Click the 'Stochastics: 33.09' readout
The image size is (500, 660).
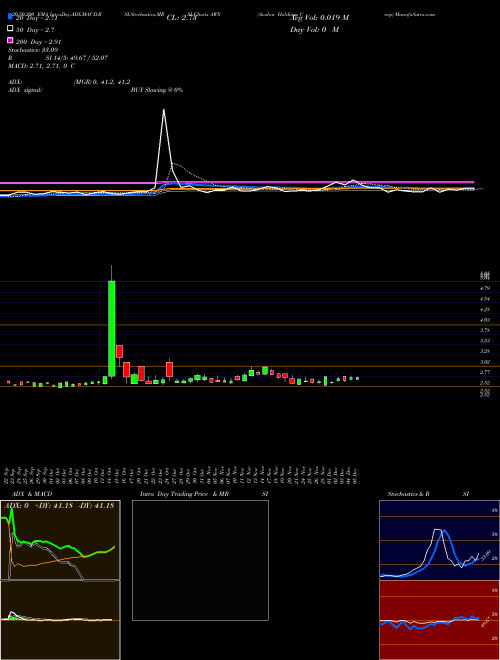[33, 50]
